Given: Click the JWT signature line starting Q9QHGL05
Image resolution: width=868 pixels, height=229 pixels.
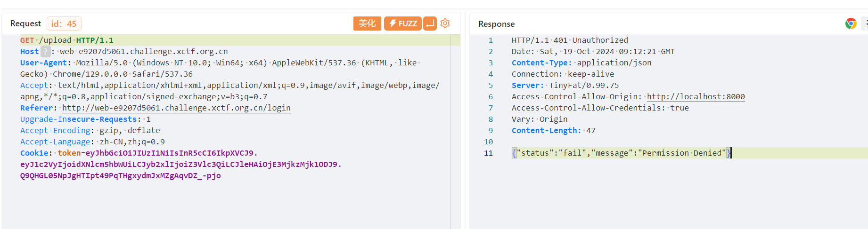Looking at the screenshot, I should coord(121,175).
